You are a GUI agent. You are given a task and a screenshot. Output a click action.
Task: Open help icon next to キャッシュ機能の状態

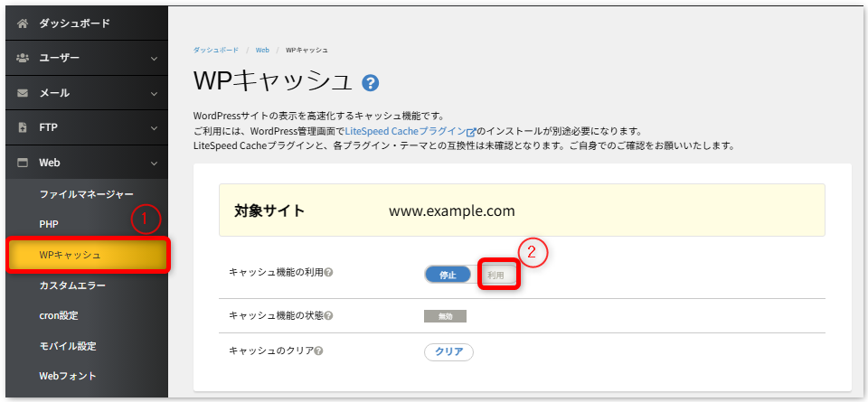tap(329, 316)
